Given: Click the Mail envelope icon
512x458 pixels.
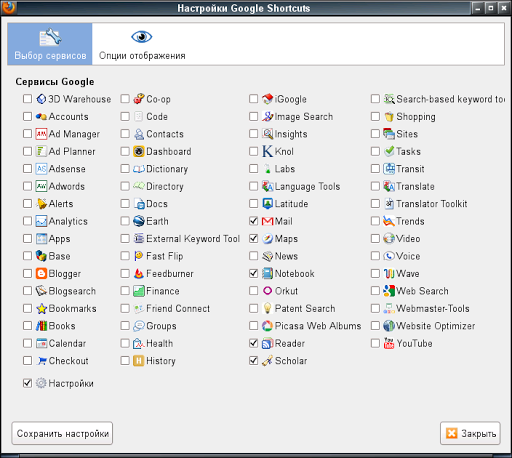Looking at the screenshot, I should (267, 221).
